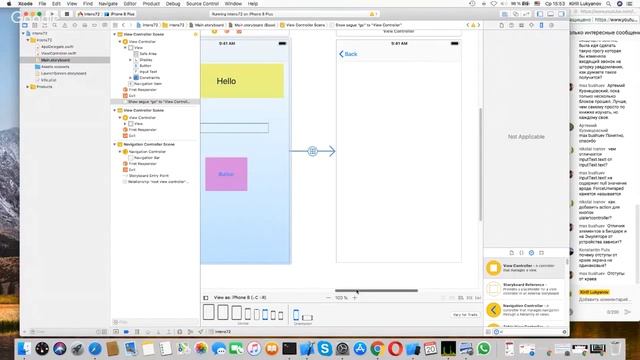This screenshot has height=360, width=640.
Task: Open the Quick Help inspector icon
Action: point(511,25)
